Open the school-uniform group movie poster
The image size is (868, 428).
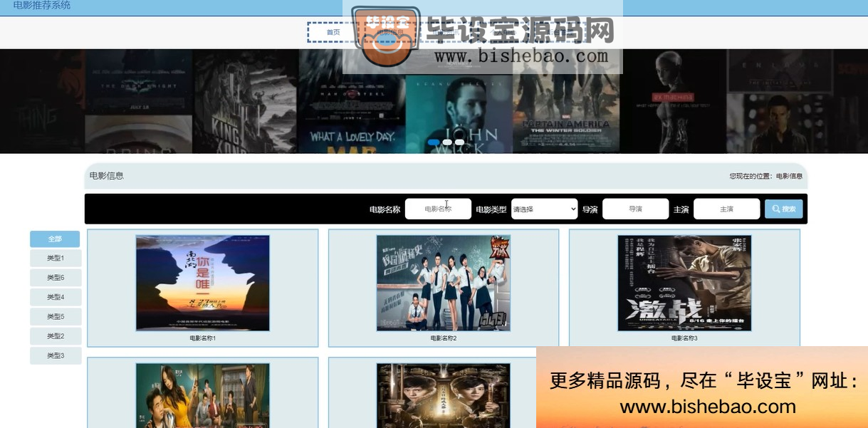coord(444,283)
